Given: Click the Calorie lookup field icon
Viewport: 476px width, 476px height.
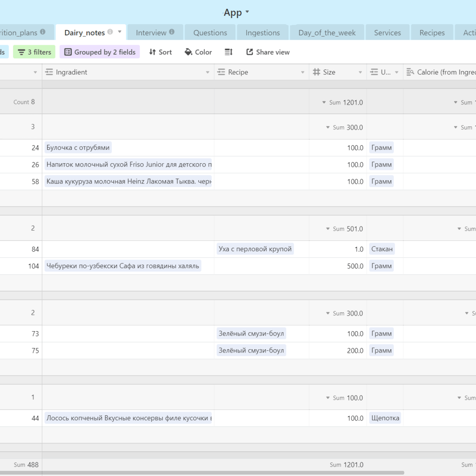Looking at the screenshot, I should tap(410, 72).
